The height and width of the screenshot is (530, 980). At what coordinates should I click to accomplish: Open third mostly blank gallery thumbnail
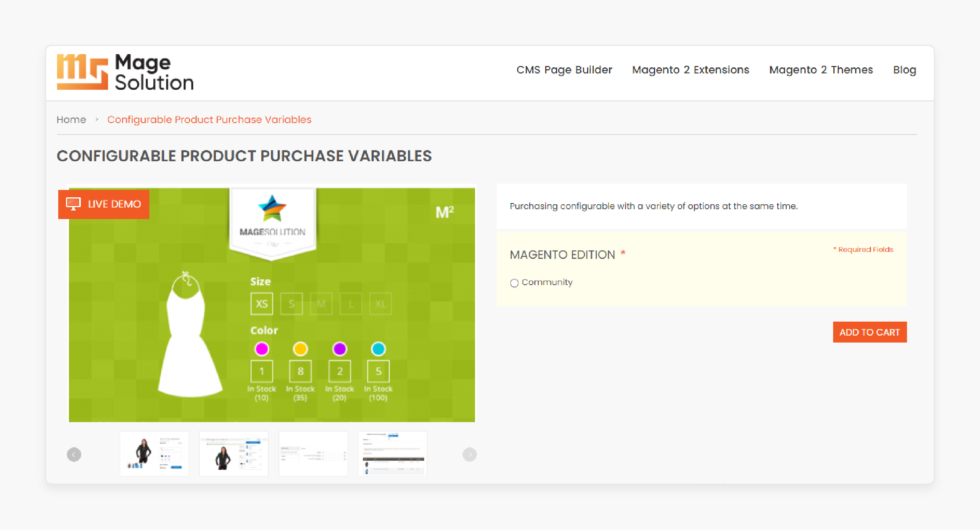[x=313, y=453]
